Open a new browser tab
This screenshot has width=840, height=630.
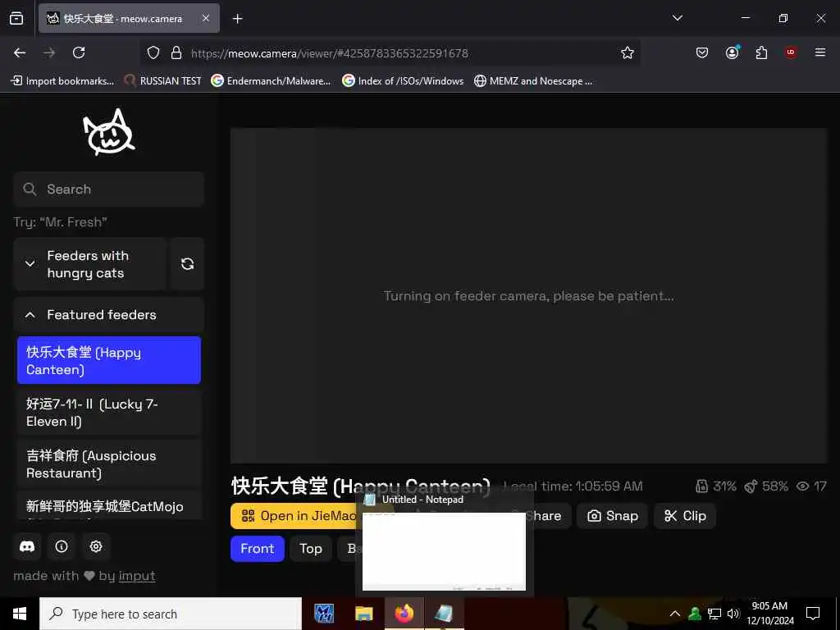238,19
